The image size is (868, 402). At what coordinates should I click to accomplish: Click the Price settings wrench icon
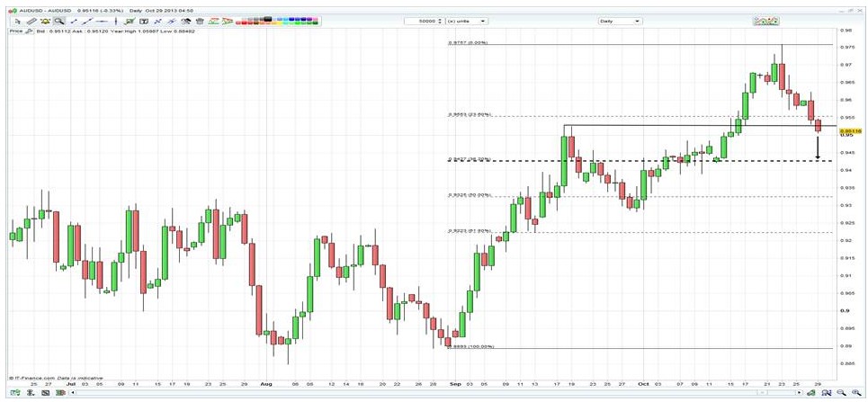[x=28, y=31]
